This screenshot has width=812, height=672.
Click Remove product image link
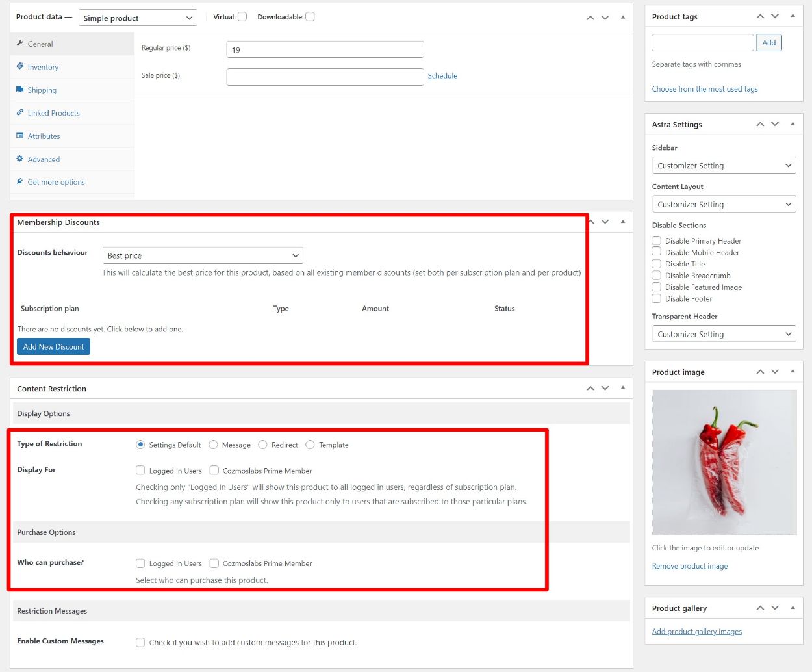(690, 566)
